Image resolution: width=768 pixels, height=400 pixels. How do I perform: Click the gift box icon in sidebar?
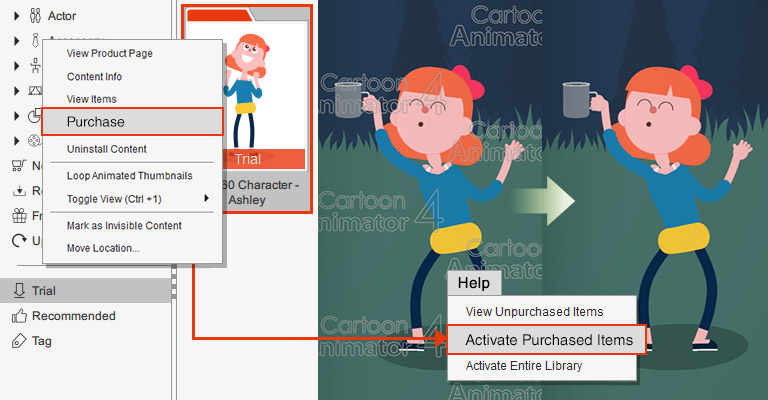pyautogui.click(x=18, y=215)
